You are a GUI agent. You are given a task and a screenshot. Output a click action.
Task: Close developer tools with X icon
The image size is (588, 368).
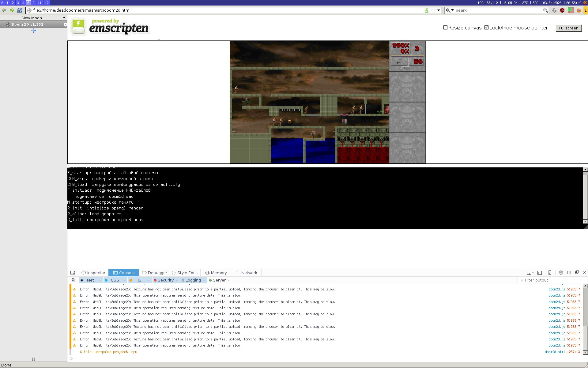584,273
